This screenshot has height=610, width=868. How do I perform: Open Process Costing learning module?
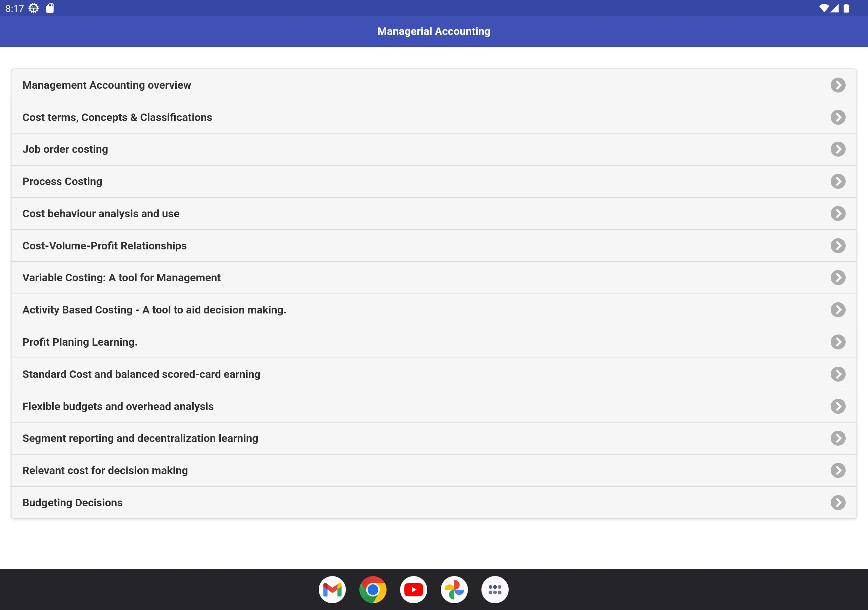tap(434, 181)
